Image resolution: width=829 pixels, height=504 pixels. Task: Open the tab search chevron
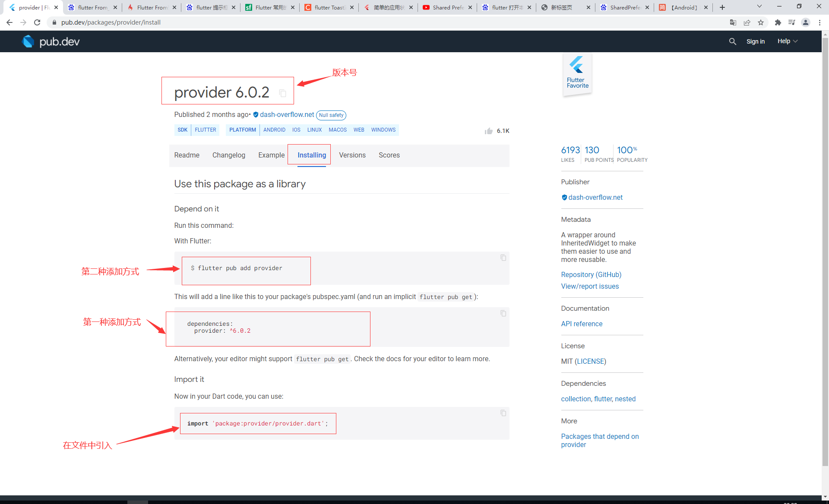(759, 6)
